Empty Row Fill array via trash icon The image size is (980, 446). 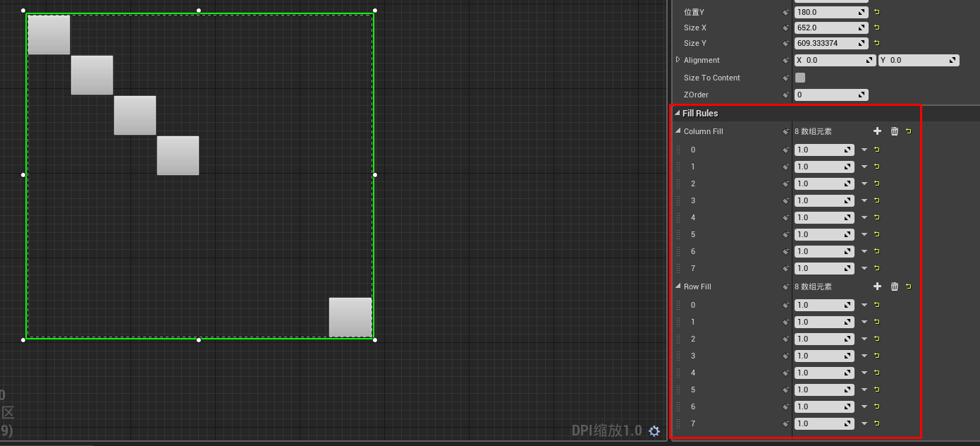point(894,287)
